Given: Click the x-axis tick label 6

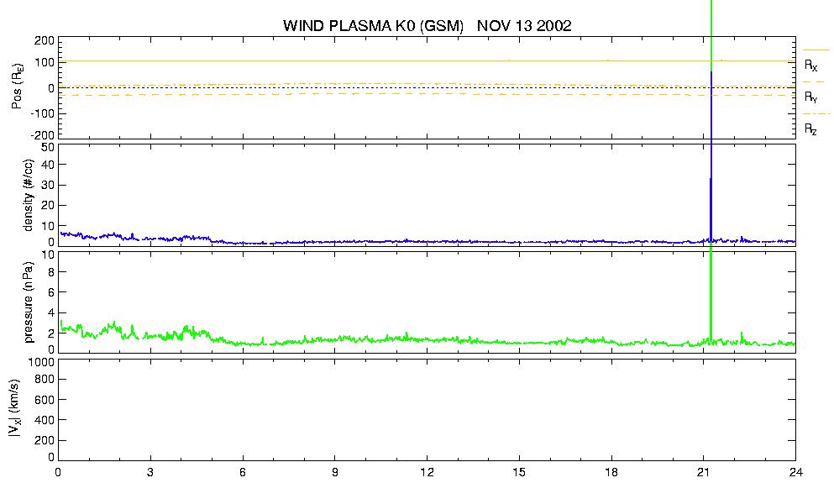Looking at the screenshot, I should [x=243, y=473].
